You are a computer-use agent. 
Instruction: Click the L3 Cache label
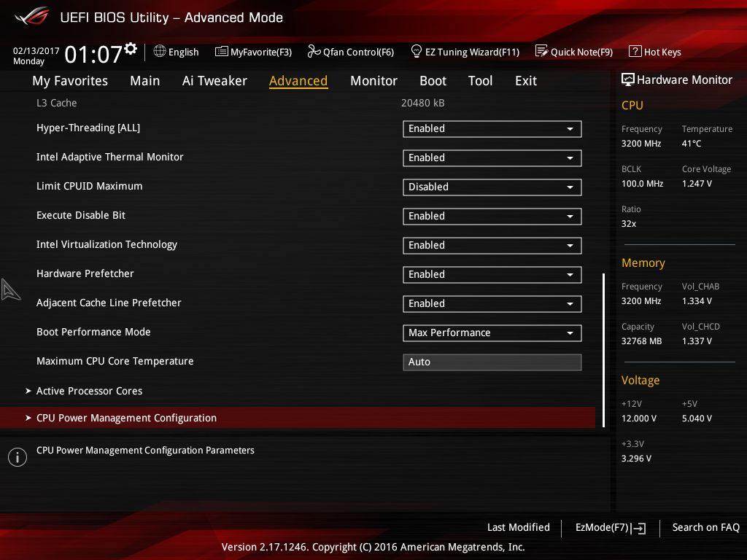coord(57,103)
